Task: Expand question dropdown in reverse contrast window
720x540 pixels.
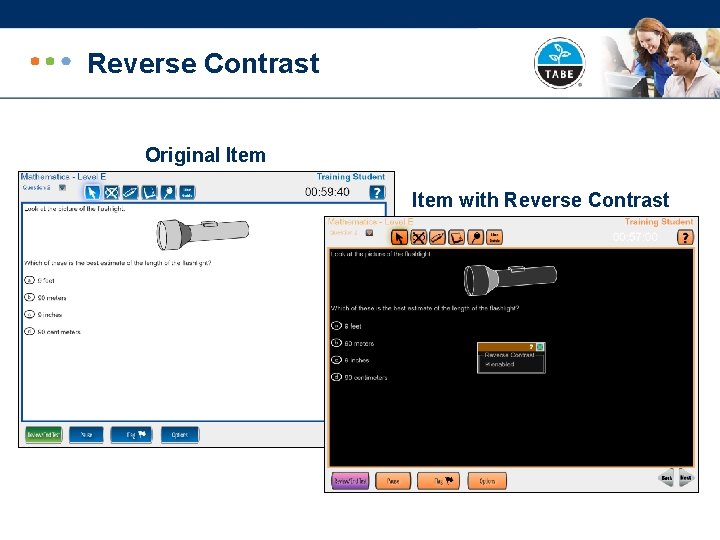Action: coord(369,233)
